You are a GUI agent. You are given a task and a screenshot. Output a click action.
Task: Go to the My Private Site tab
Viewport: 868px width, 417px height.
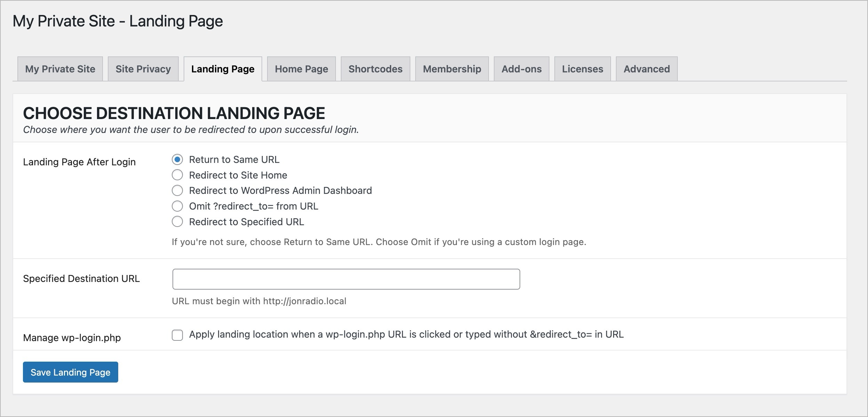(x=60, y=69)
